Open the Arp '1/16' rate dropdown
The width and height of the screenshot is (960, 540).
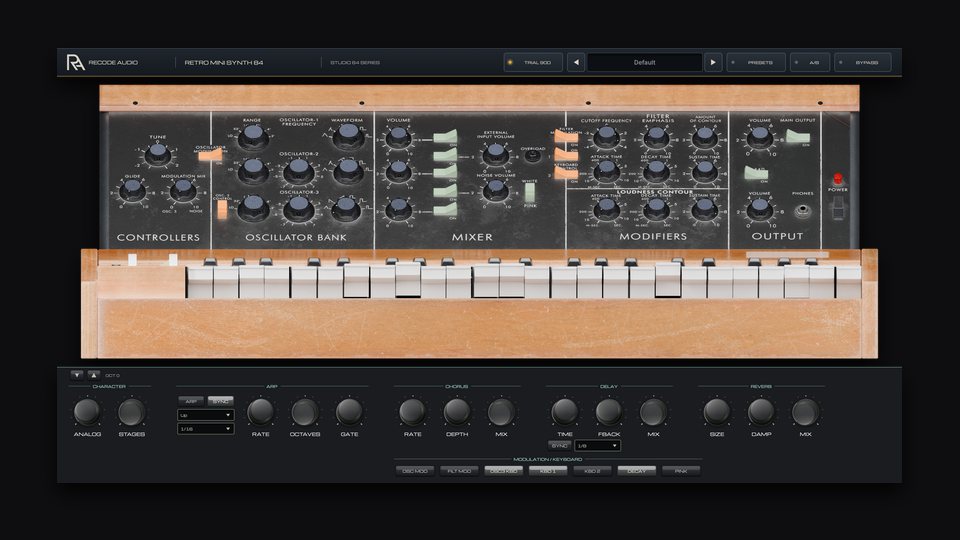click(x=205, y=429)
